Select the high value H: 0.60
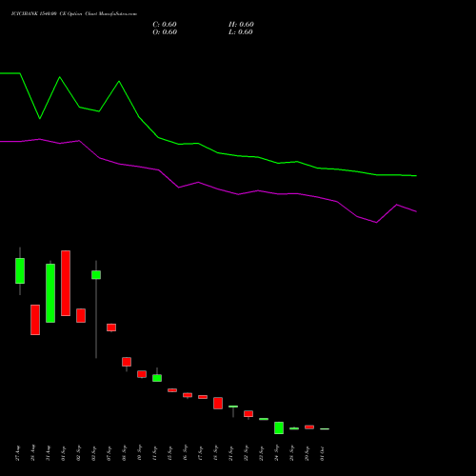 tap(241, 25)
